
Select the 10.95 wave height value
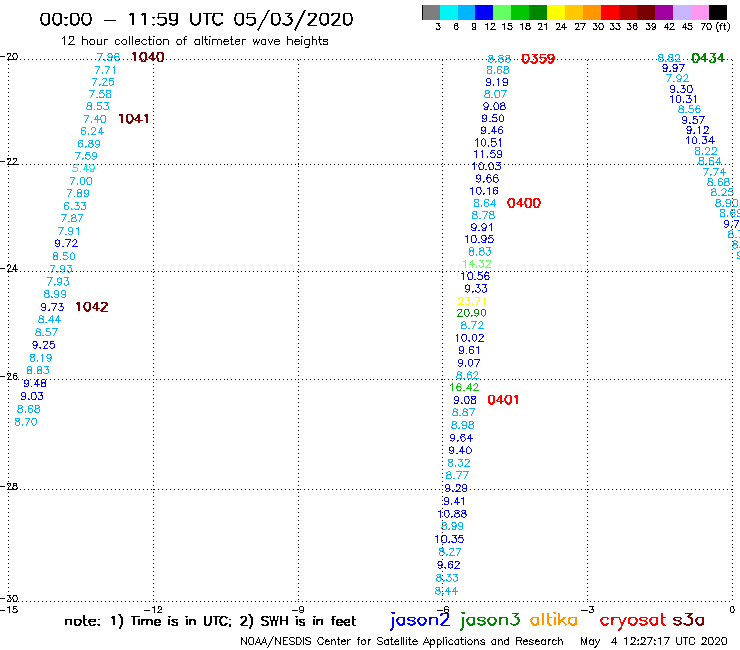(479, 240)
